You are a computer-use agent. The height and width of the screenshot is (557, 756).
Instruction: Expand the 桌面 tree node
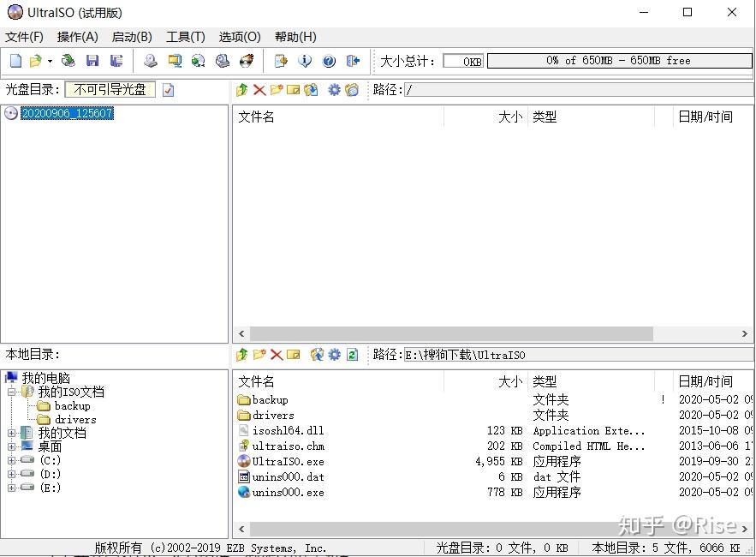[x=12, y=446]
